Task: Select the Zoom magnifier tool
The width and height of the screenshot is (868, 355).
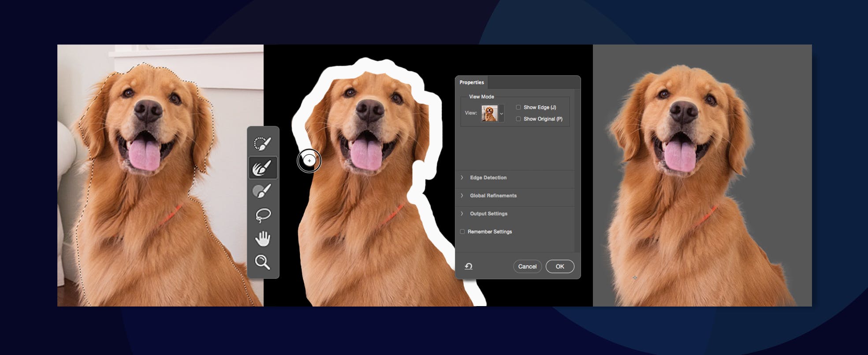Action: pos(263,262)
